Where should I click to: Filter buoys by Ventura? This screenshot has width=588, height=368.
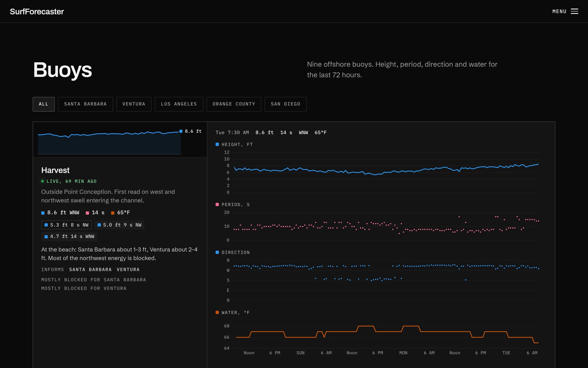tap(134, 104)
